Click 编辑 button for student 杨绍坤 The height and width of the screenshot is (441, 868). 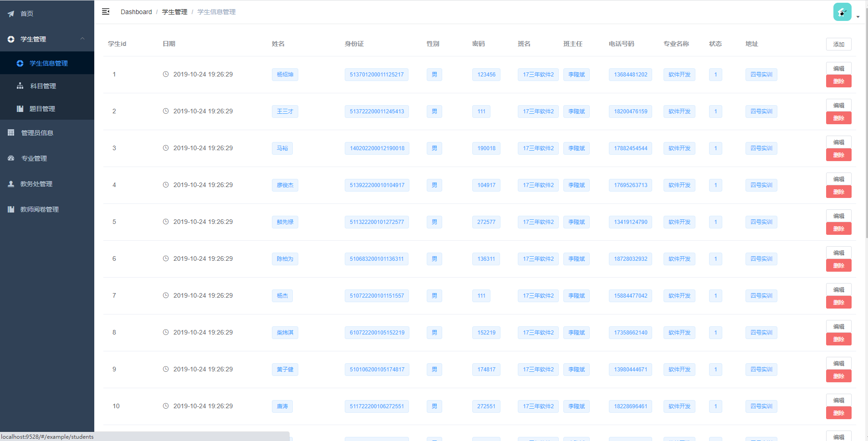838,68
